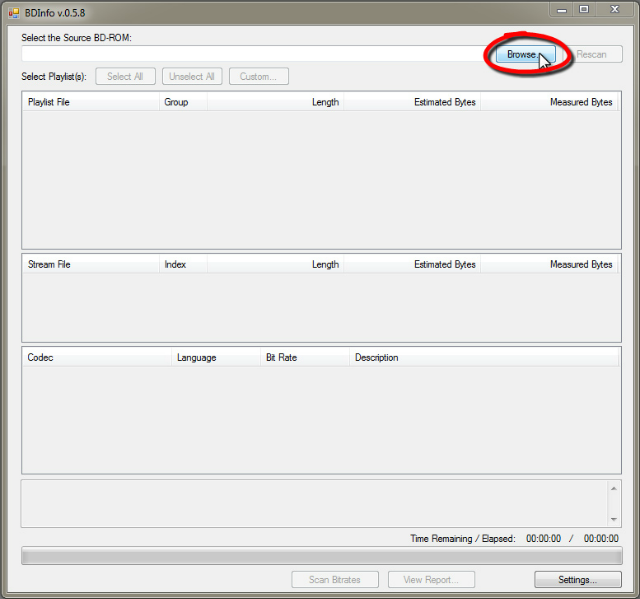Image resolution: width=640 pixels, height=599 pixels.
Task: Minimize the BDInfo window
Action: pyautogui.click(x=562, y=10)
